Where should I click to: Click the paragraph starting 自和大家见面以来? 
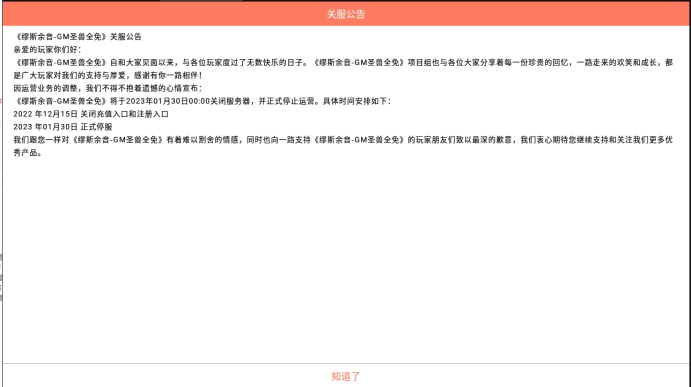coord(343,69)
